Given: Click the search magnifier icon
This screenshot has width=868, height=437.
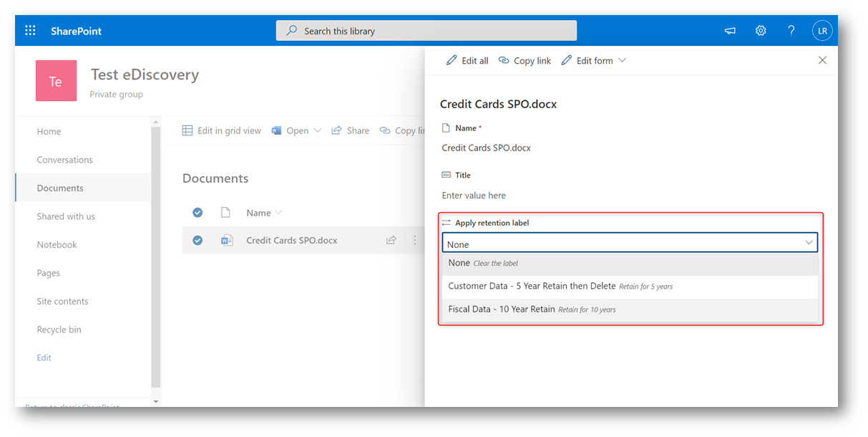Looking at the screenshot, I should 291,31.
